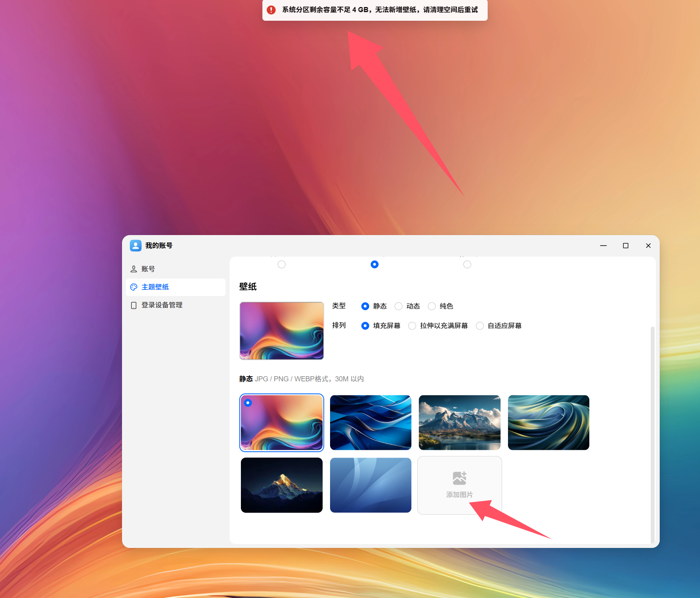Click the 壁纸 section heading
Screen dimensions: 700x598
(248, 287)
